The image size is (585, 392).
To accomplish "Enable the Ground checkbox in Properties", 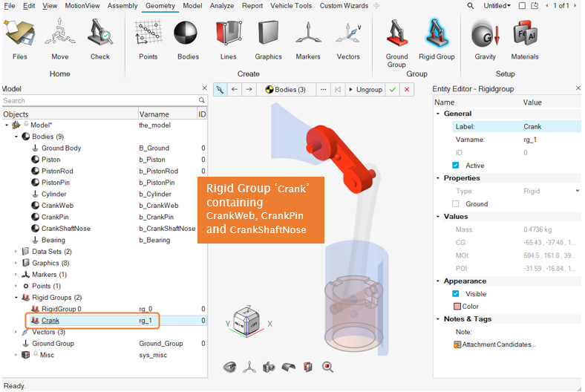I will pyautogui.click(x=456, y=204).
